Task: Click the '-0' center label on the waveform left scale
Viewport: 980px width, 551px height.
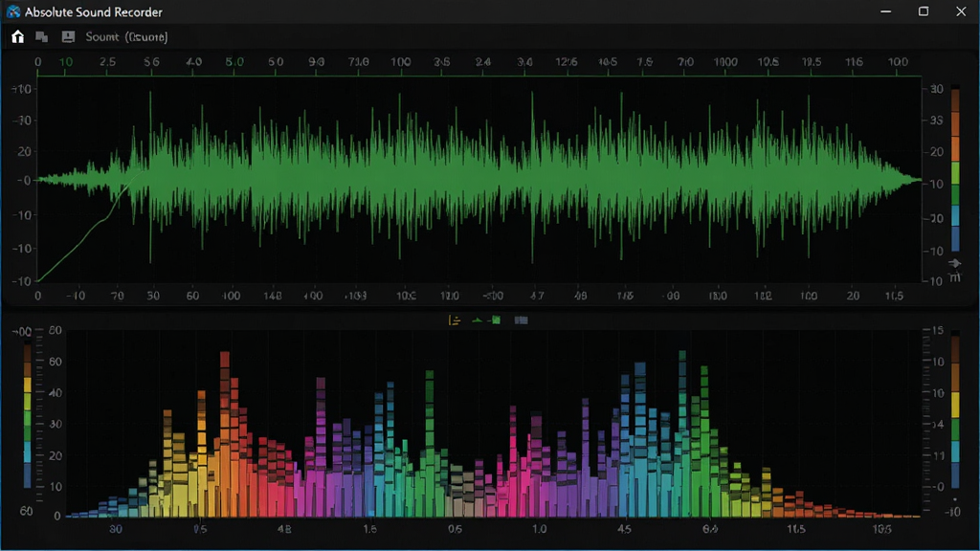Action: tap(24, 181)
